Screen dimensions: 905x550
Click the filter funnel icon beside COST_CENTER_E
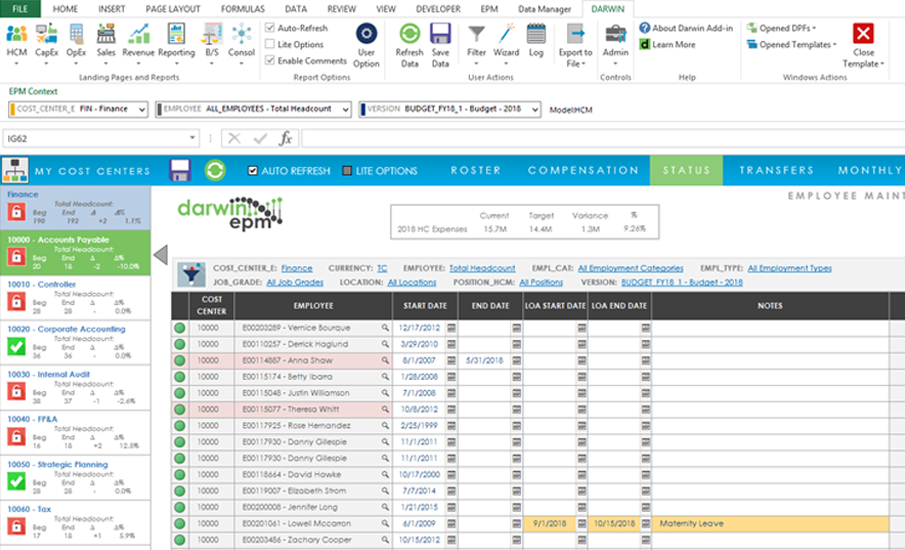pyautogui.click(x=191, y=275)
